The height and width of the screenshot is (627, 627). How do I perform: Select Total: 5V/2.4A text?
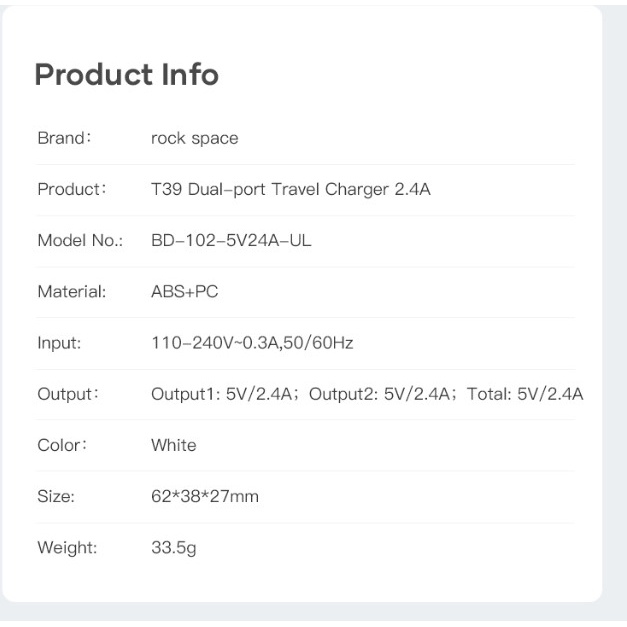pyautogui.click(x=525, y=394)
